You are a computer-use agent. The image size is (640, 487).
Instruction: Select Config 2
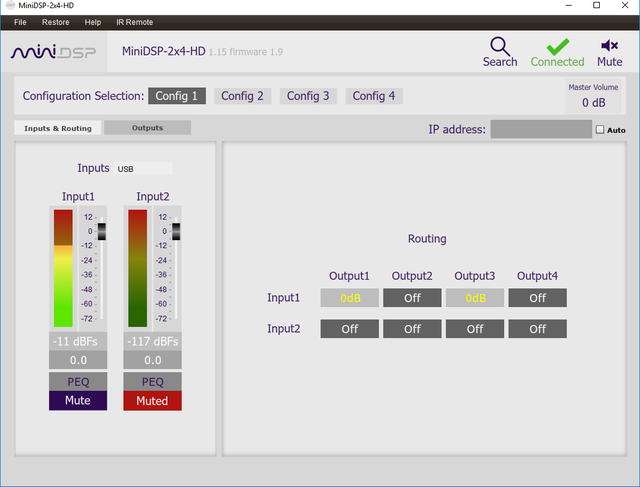coord(242,96)
